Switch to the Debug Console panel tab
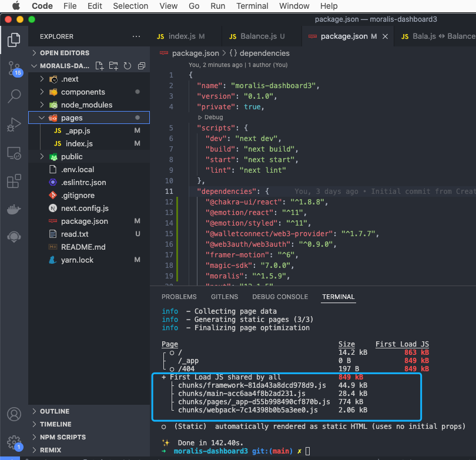 (x=280, y=297)
